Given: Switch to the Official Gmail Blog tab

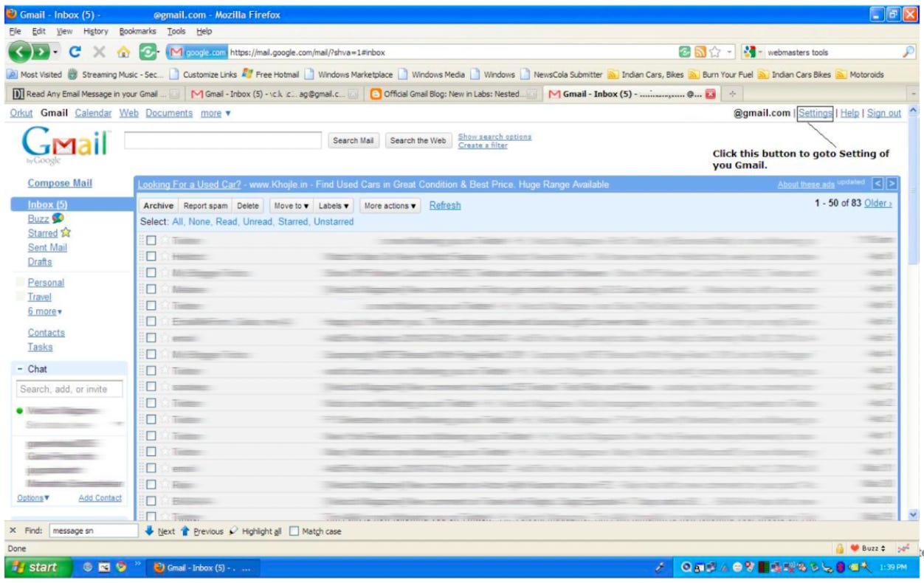Looking at the screenshot, I should tap(452, 94).
